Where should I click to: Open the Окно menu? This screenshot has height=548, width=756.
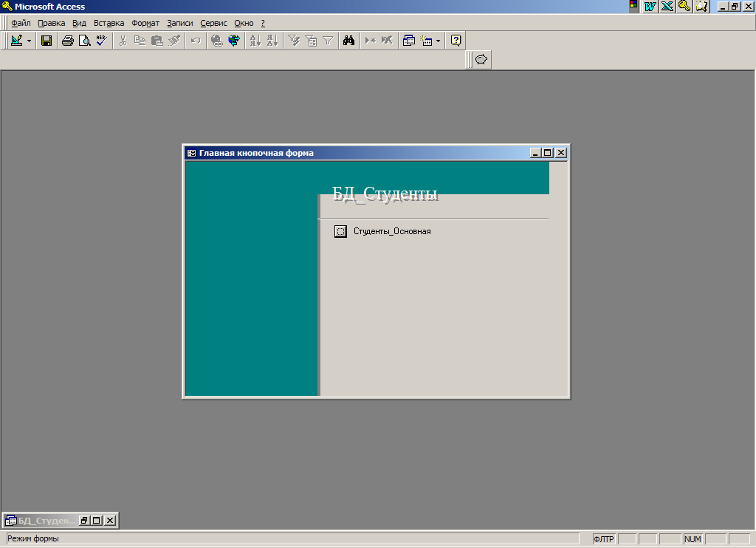244,23
